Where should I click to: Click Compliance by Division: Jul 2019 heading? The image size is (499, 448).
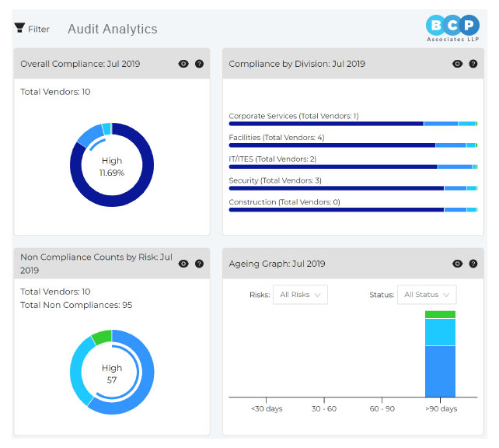(297, 64)
